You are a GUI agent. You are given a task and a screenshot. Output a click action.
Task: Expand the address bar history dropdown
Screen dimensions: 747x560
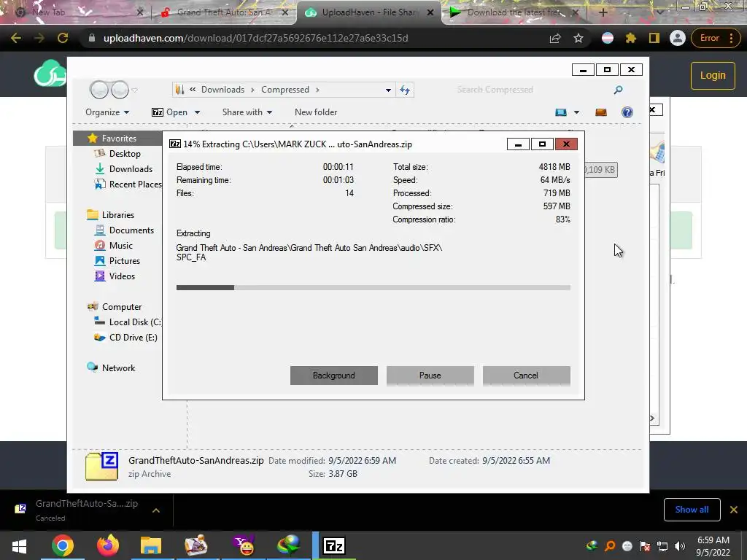[x=388, y=90]
